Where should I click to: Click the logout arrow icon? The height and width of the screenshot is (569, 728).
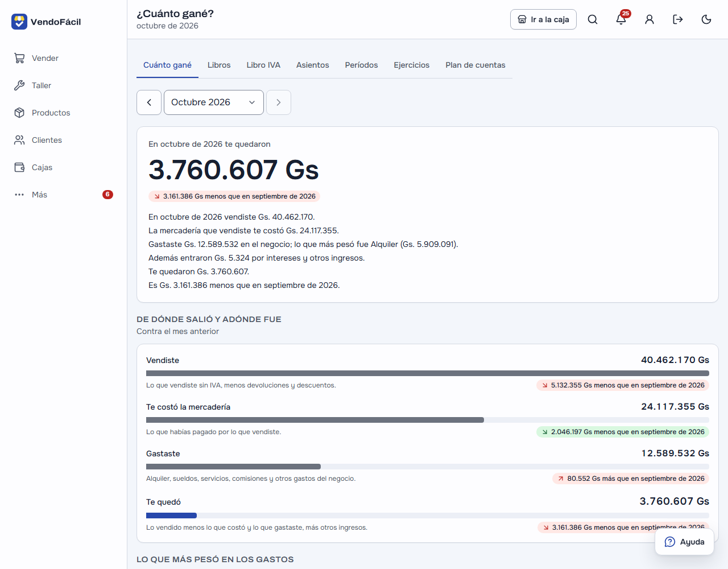click(678, 19)
